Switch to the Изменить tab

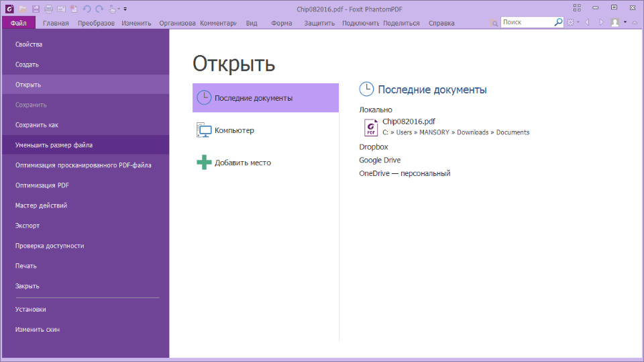136,23
